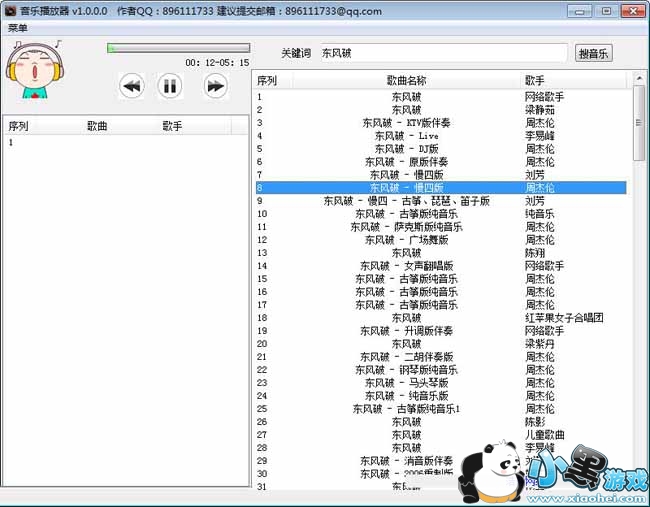Click the playback progress bar
Image resolution: width=650 pixels, height=507 pixels.
(179, 48)
